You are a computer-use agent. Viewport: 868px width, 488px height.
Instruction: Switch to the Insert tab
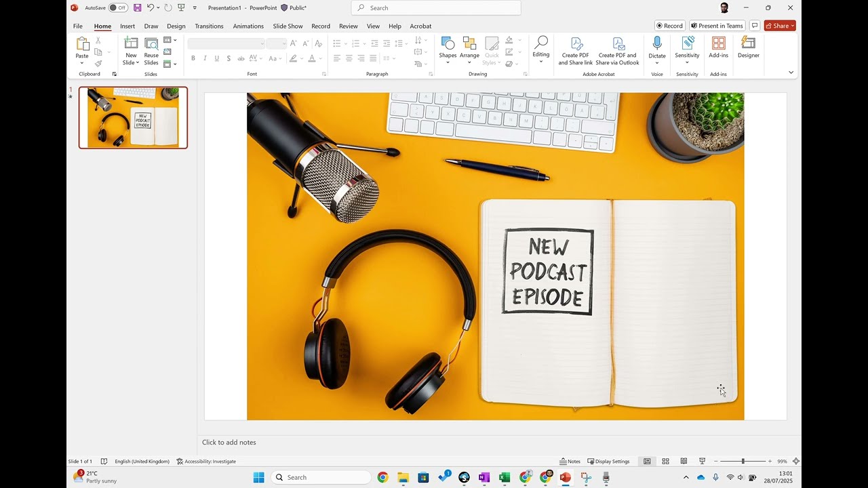[127, 26]
